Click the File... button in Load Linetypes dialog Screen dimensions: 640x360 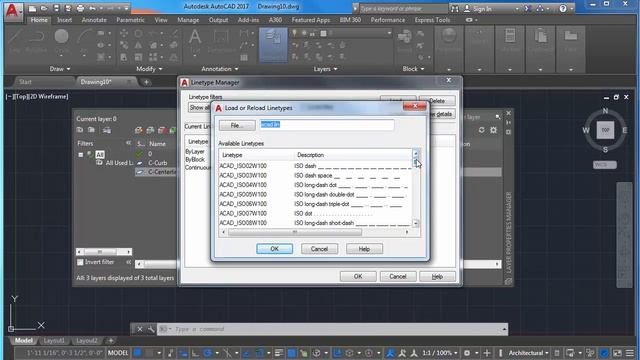237,125
